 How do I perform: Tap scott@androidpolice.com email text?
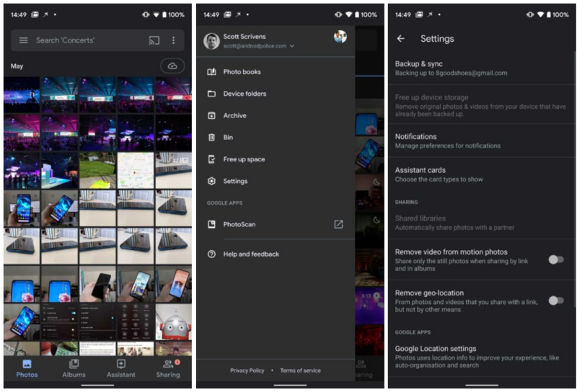pos(255,46)
